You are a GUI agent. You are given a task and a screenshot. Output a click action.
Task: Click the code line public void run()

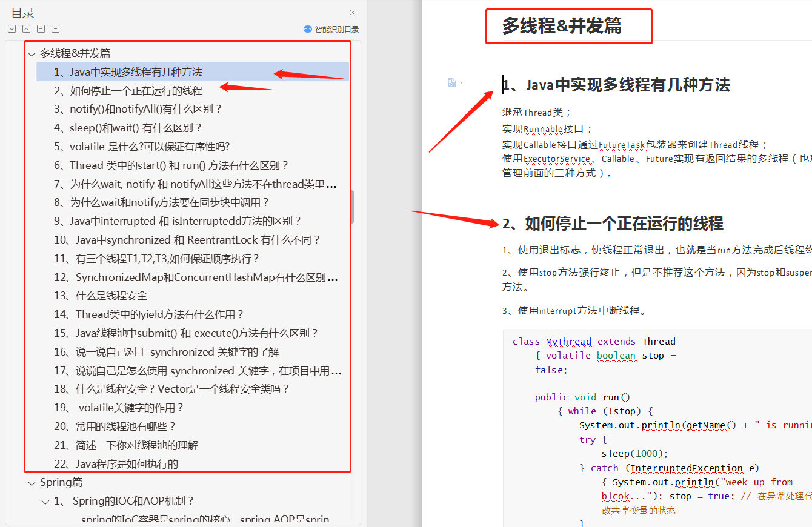pos(583,397)
